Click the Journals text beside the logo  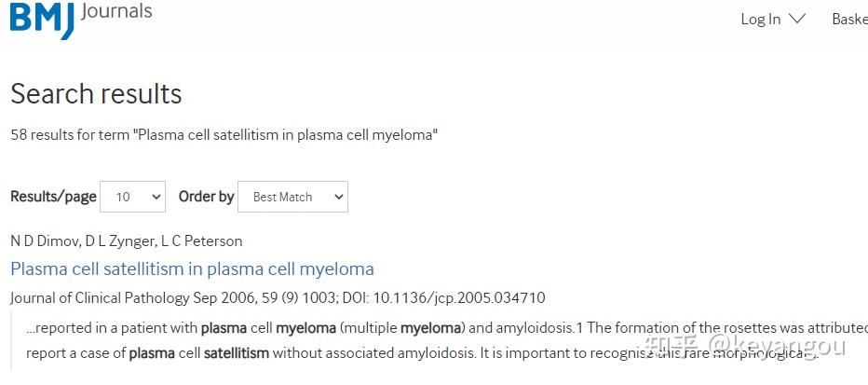116,11
